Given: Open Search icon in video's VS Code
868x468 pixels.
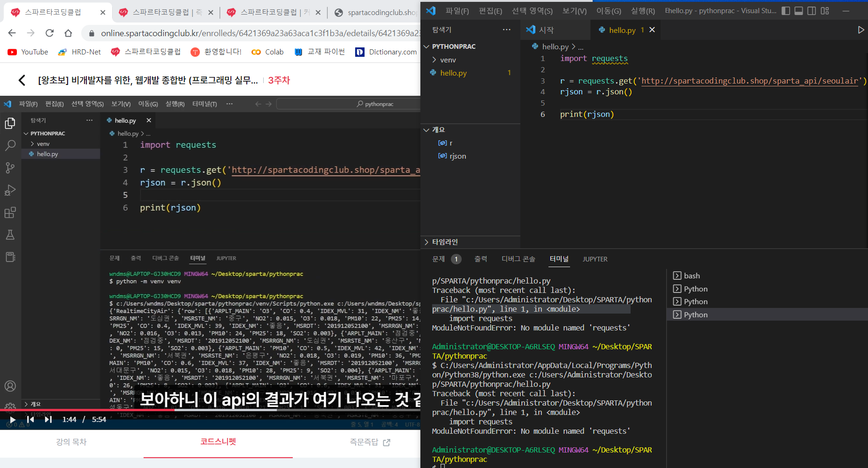Looking at the screenshot, I should (10, 146).
